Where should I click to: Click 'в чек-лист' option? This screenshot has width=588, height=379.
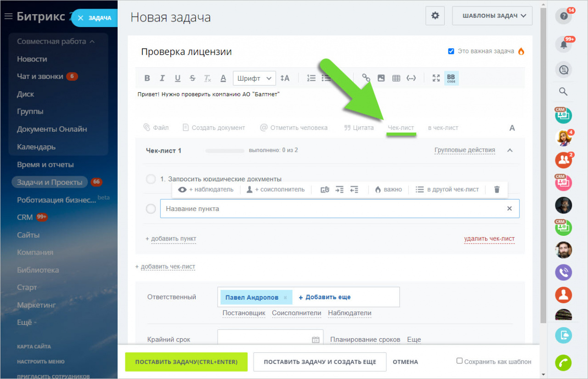pos(443,128)
